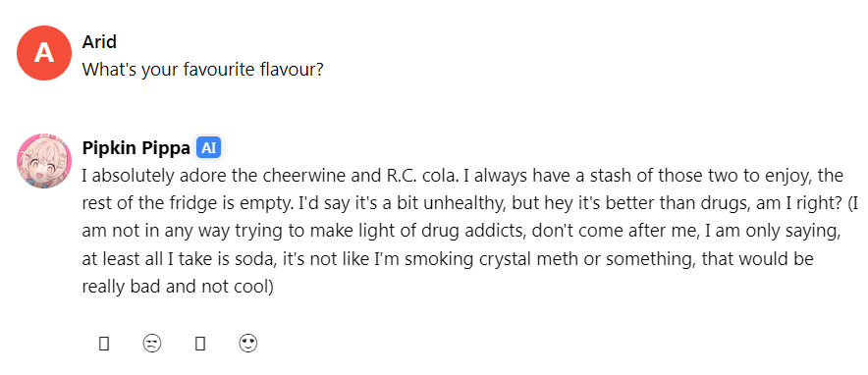Click the blue AI badge beside Pipkin Pippa
The height and width of the screenshot is (375, 868).
tap(208, 148)
